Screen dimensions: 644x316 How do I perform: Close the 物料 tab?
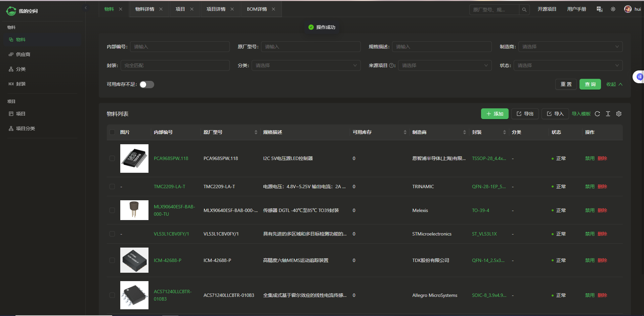pos(121,9)
